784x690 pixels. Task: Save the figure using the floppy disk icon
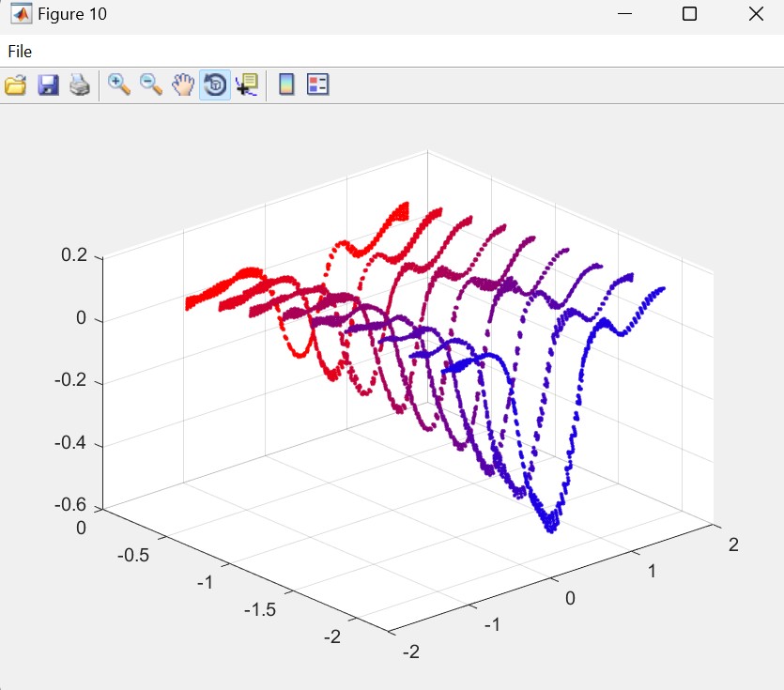pos(48,85)
